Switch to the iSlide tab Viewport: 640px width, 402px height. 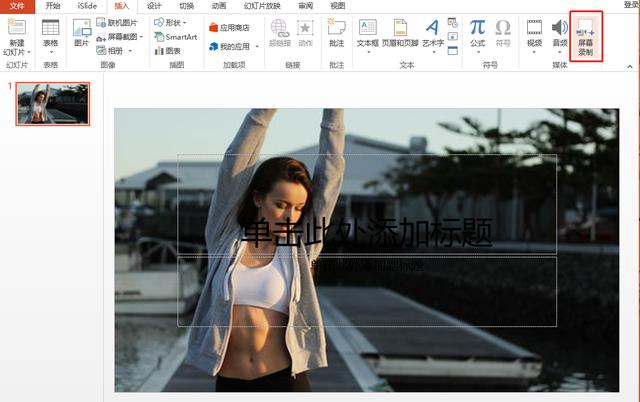pos(88,5)
